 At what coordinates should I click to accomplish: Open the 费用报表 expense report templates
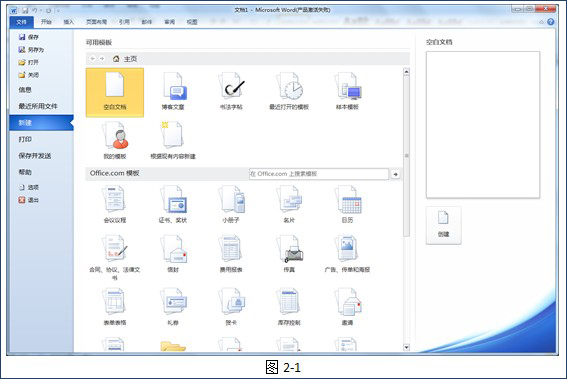[x=231, y=254]
